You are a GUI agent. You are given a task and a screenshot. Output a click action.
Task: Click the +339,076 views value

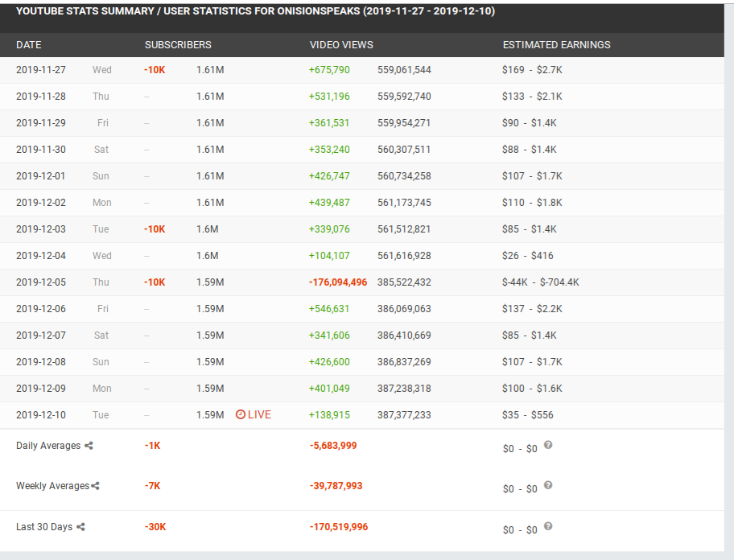tap(329, 229)
